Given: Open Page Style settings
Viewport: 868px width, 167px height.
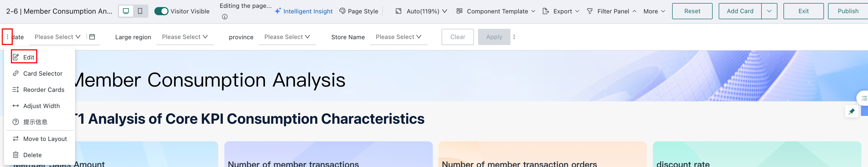Looking at the screenshot, I should click(359, 11).
